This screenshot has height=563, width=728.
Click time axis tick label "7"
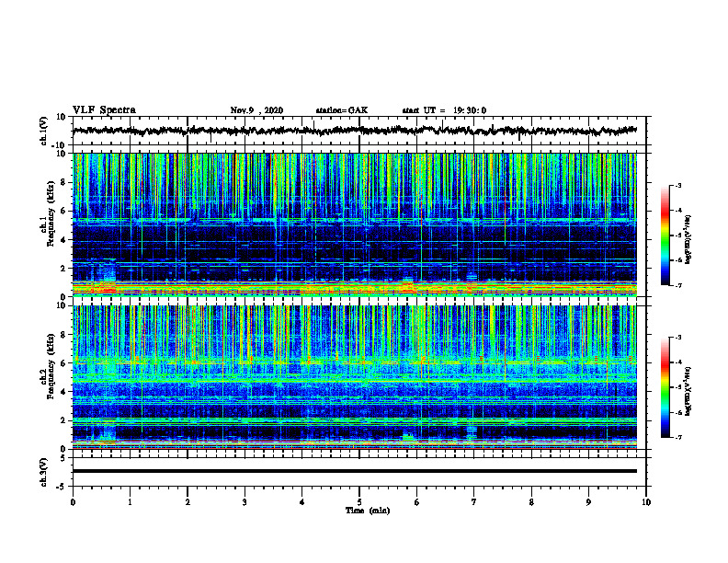(474, 502)
